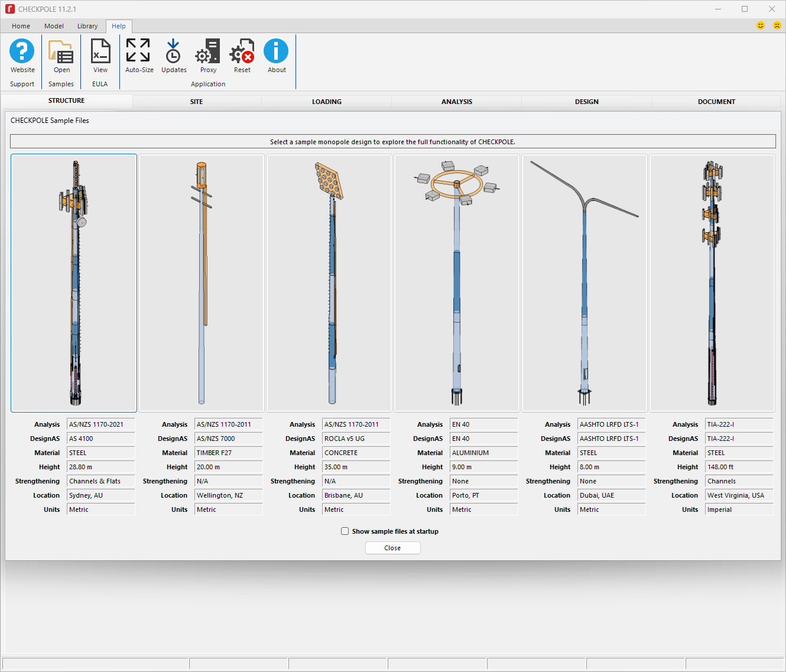Viewport: 786px width, 672px height.
Task: Open the Model ribbon tab
Action: [x=54, y=26]
